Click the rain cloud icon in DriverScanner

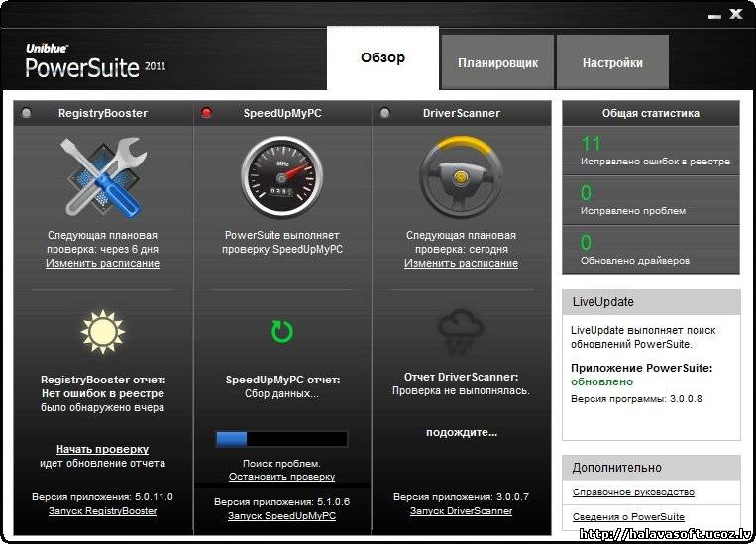461,330
